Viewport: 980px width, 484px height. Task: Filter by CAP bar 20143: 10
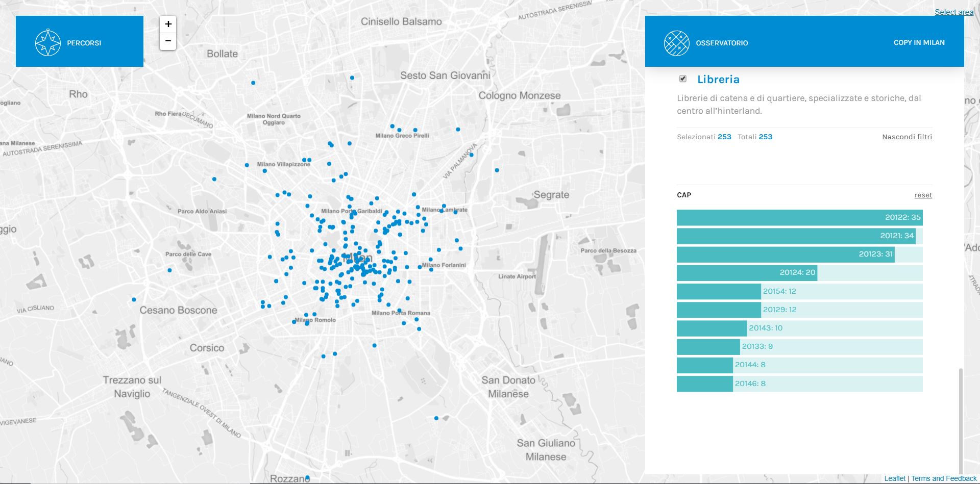[799, 328]
